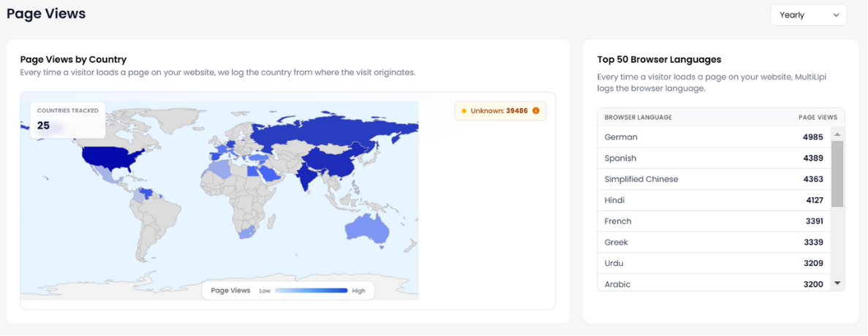Click the main Page Views title
Viewport: 868px width, 336px height.
46,13
